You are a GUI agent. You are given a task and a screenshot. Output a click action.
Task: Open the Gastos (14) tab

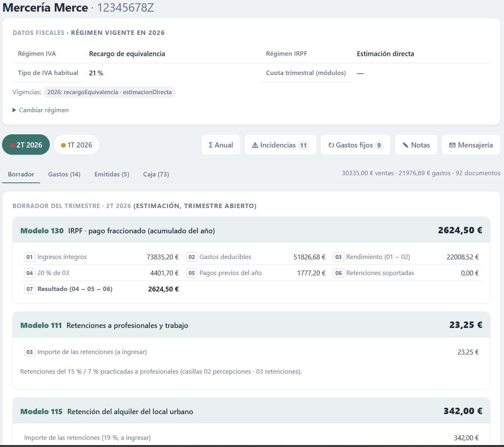point(64,174)
